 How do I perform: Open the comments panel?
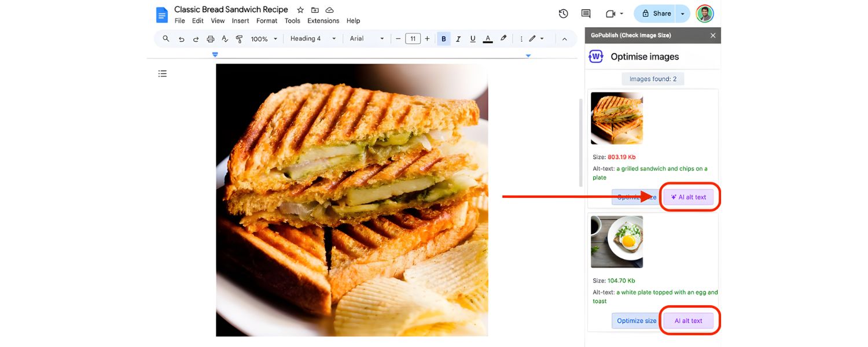point(585,13)
